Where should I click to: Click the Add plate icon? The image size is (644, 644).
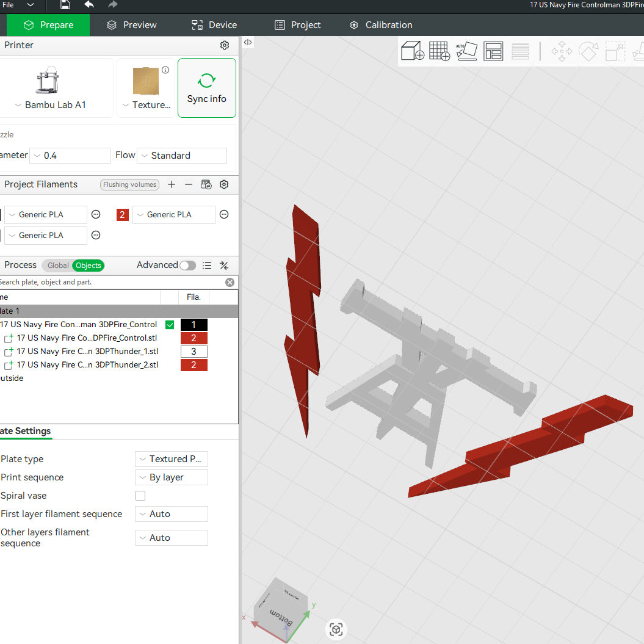pos(440,51)
